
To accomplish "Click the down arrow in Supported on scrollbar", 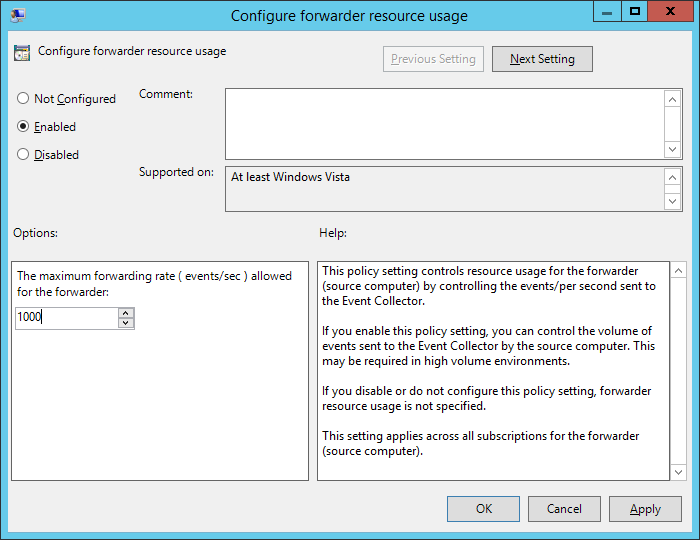I will (672, 201).
